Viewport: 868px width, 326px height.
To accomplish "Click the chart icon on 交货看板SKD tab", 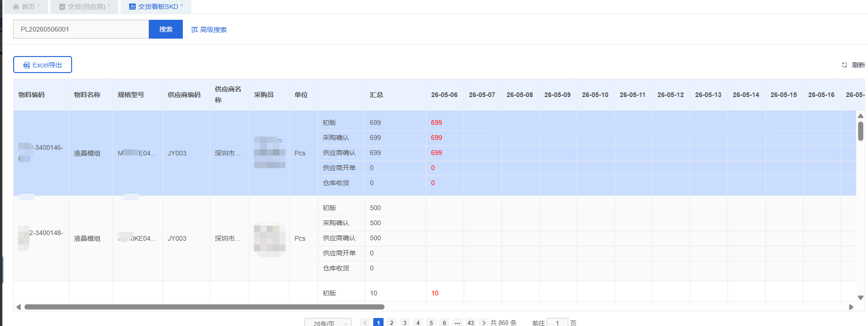I will click(x=132, y=7).
